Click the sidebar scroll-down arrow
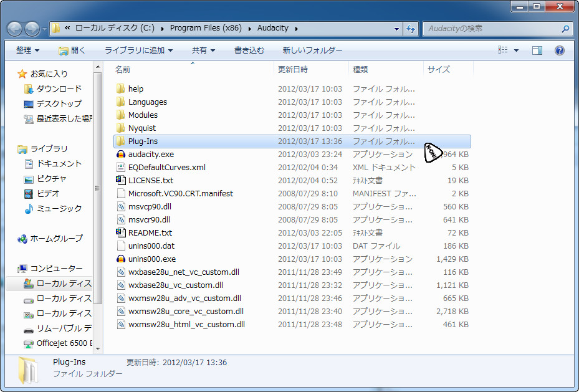Image resolution: width=579 pixels, height=392 pixels. (98, 348)
